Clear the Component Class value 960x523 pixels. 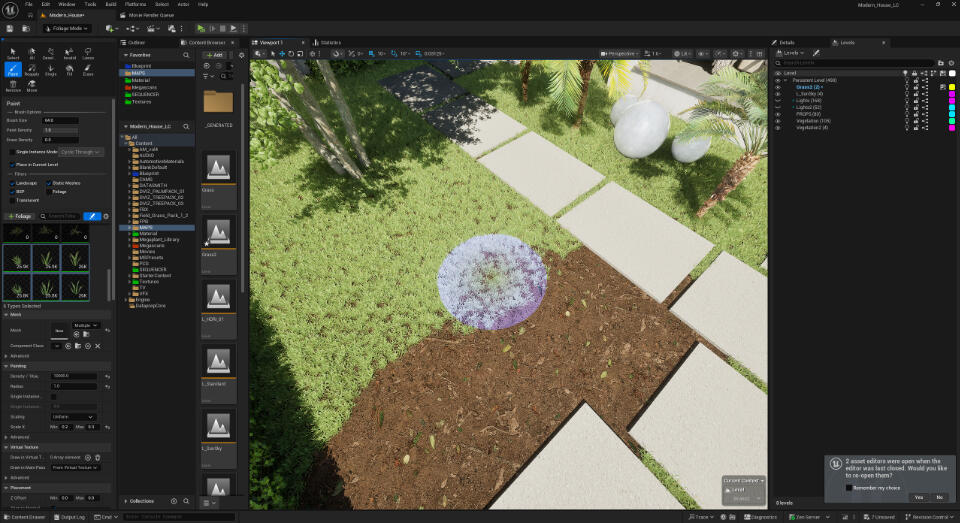pos(97,346)
